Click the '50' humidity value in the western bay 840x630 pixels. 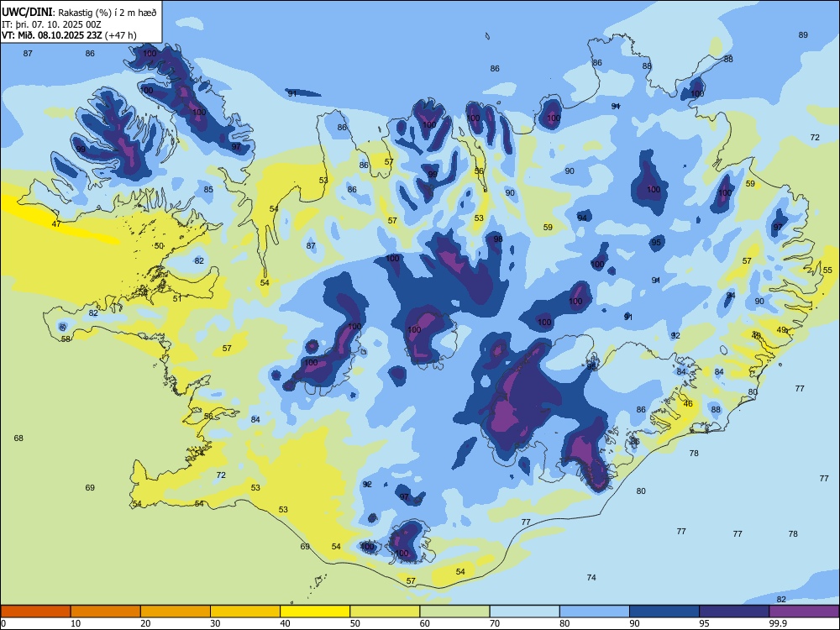159,246
